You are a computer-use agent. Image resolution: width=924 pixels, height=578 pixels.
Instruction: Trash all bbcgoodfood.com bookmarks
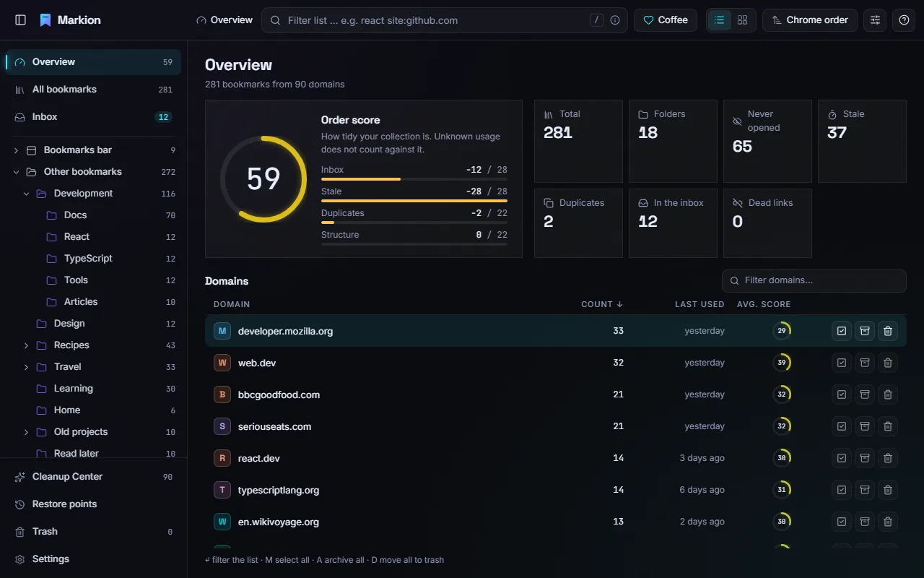point(888,394)
